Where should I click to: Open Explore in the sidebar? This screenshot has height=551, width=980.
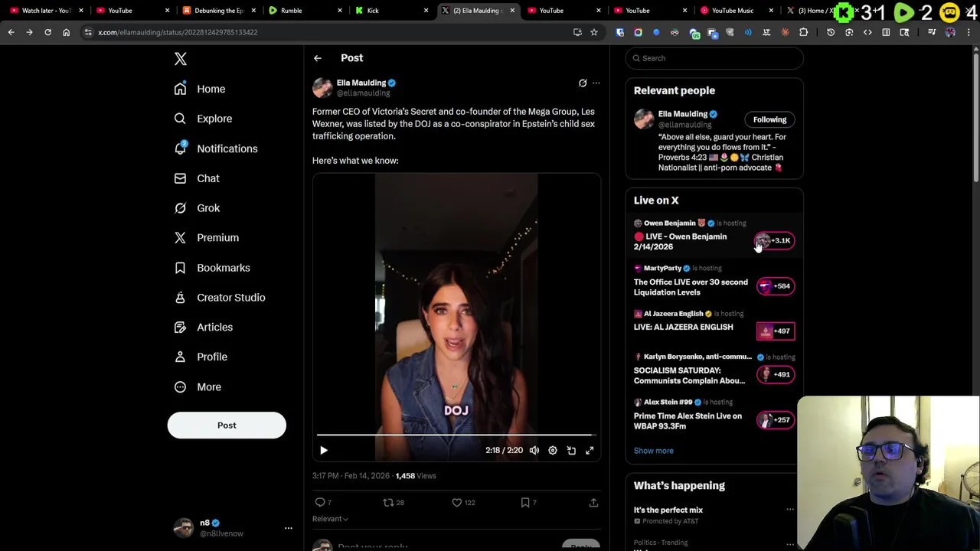coord(203,119)
